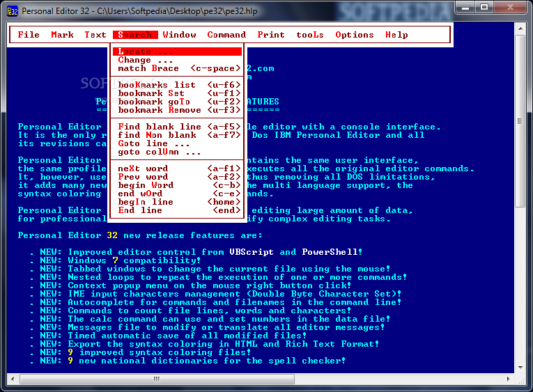The width and height of the screenshot is (533, 392).
Task: Click the window resize grip corner
Action: 520,380
